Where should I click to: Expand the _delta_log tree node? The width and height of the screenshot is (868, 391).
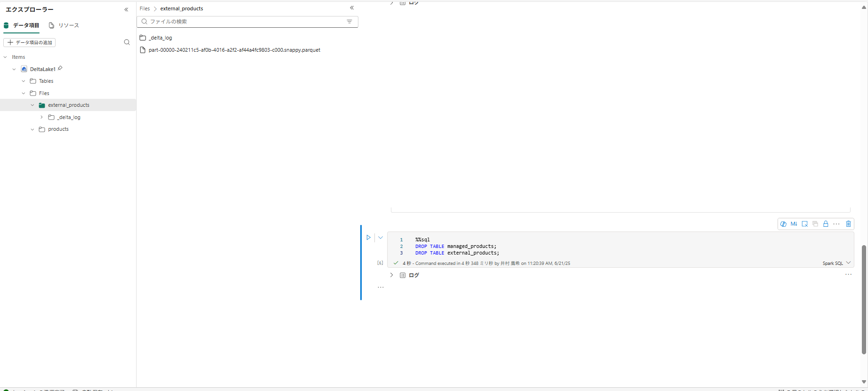(x=41, y=117)
